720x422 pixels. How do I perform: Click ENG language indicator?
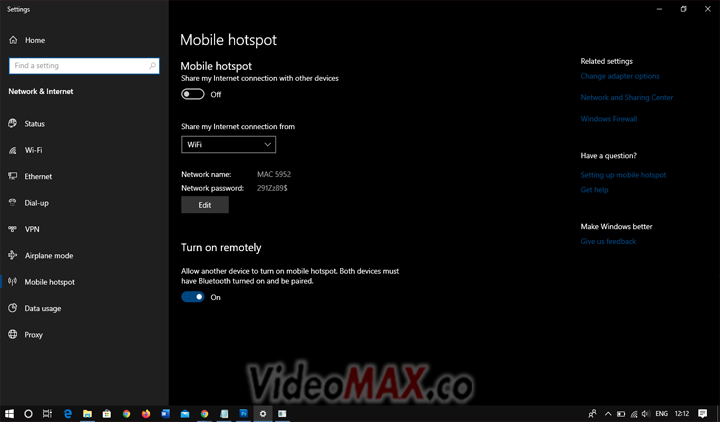[661, 414]
